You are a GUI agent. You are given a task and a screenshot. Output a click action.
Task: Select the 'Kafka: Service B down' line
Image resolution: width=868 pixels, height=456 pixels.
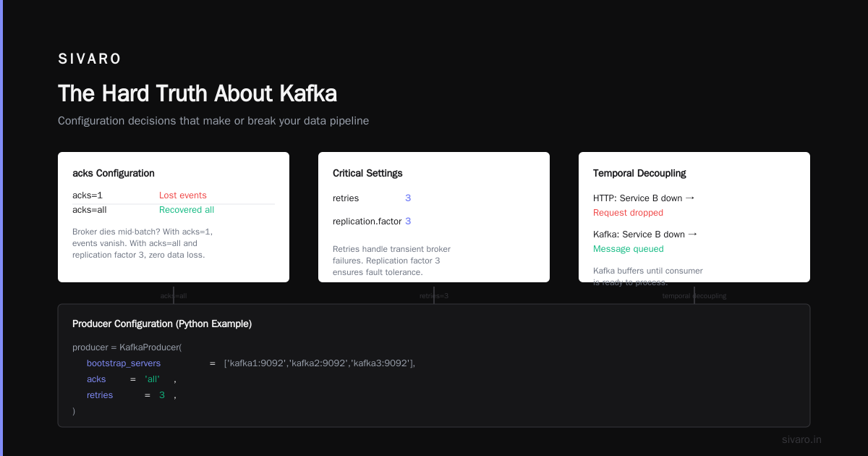[x=645, y=234]
